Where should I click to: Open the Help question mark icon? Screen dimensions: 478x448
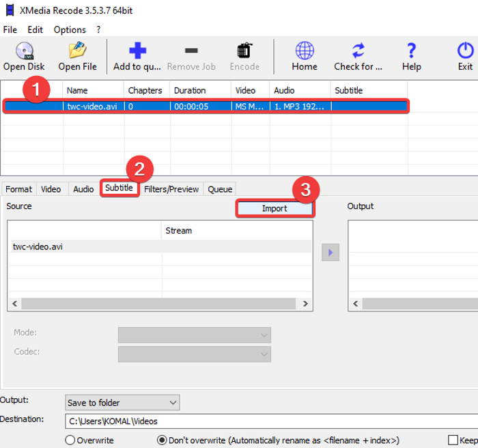[x=411, y=51]
